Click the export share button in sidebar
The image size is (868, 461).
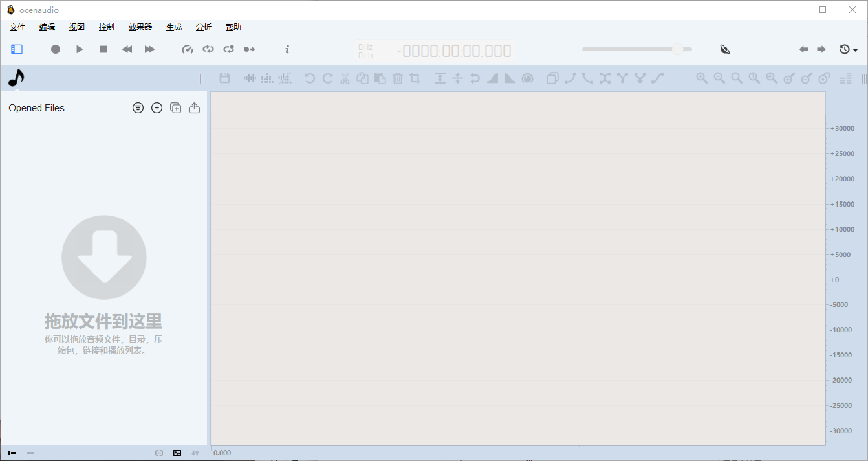[x=194, y=108]
